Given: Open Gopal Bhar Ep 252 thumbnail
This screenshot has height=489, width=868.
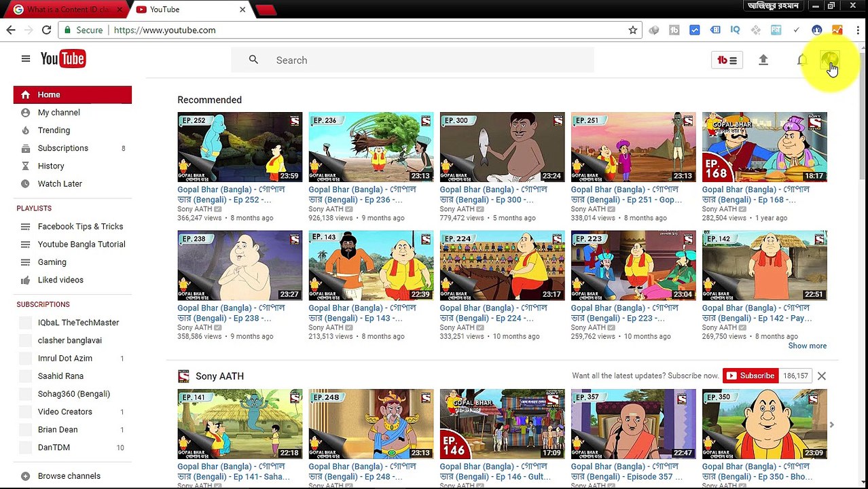Looking at the screenshot, I should pos(240,147).
